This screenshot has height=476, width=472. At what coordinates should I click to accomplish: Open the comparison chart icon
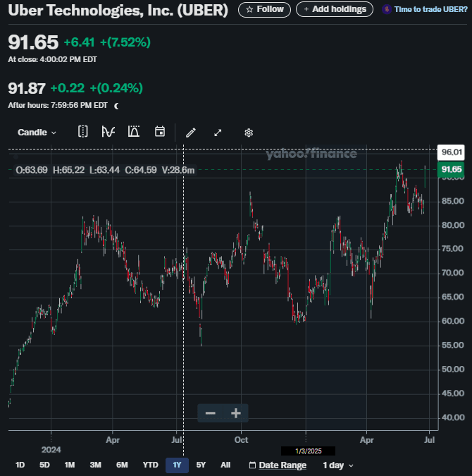click(134, 132)
